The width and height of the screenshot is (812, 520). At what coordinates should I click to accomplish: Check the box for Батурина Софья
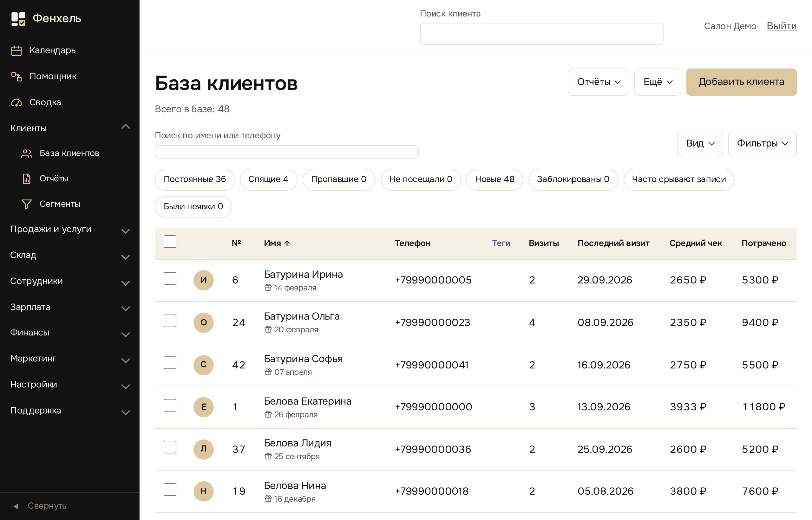170,363
